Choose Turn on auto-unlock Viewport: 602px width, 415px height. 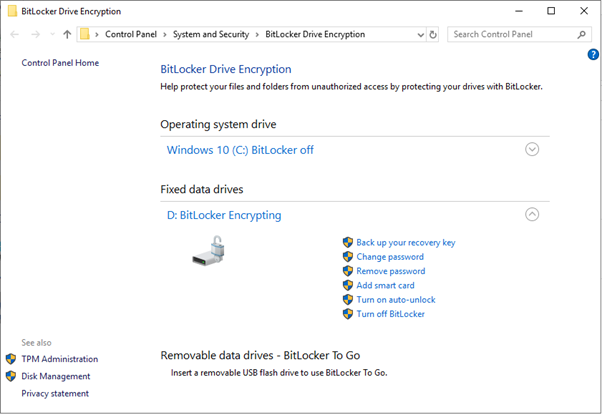[x=396, y=299]
